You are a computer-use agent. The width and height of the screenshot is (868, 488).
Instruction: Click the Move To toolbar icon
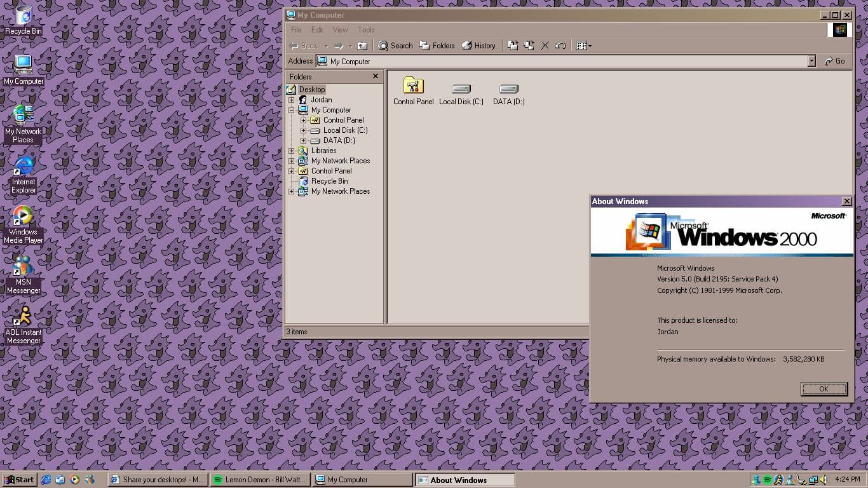point(513,46)
